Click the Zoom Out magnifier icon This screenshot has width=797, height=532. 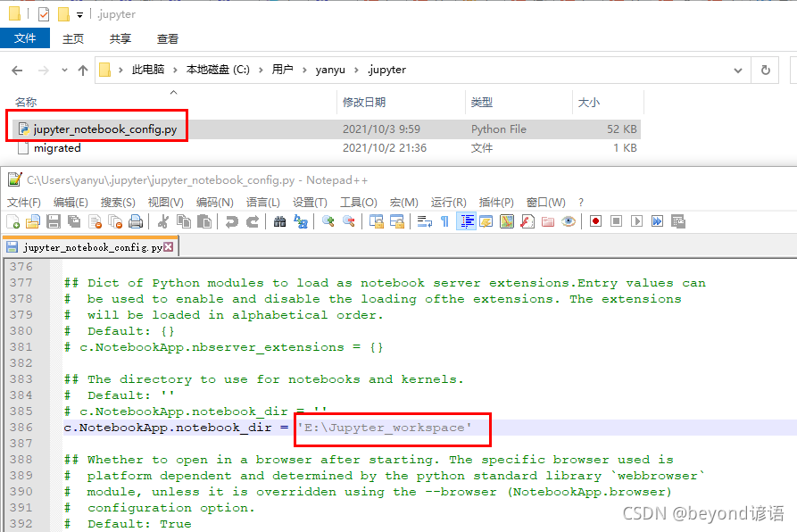coord(349,221)
